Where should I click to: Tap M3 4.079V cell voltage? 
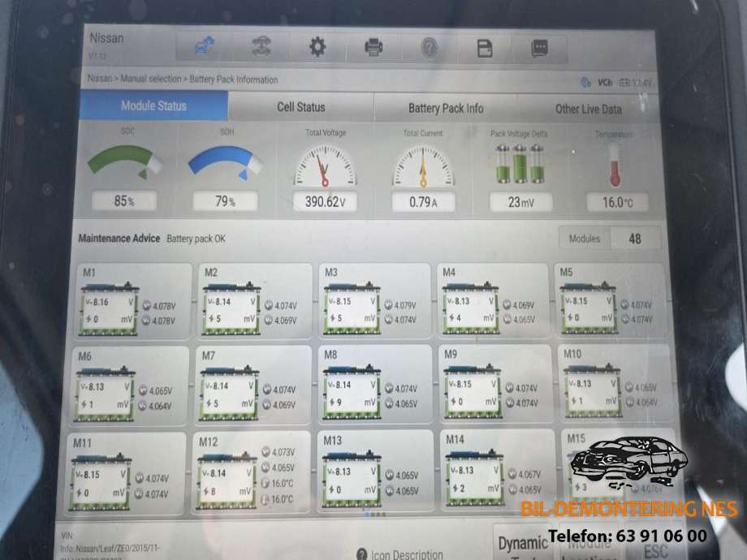tap(400, 305)
